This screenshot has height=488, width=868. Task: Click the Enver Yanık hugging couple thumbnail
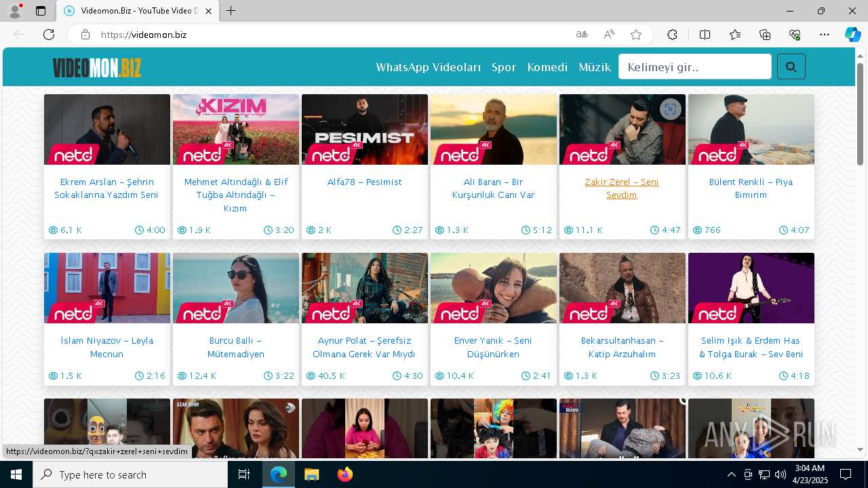coord(494,288)
